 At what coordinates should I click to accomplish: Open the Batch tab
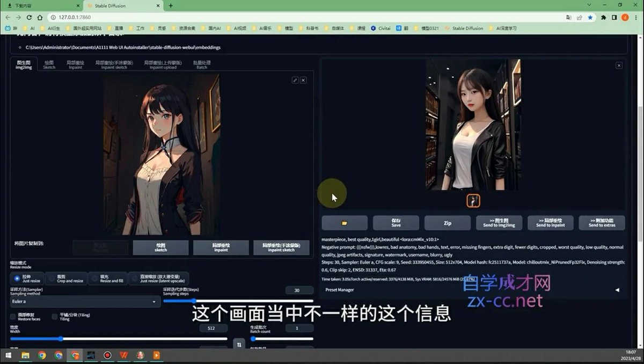tap(202, 64)
